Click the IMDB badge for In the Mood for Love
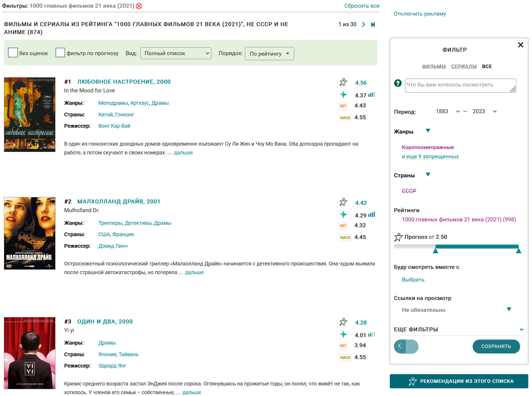This screenshot has width=532, height=396. pos(345,118)
